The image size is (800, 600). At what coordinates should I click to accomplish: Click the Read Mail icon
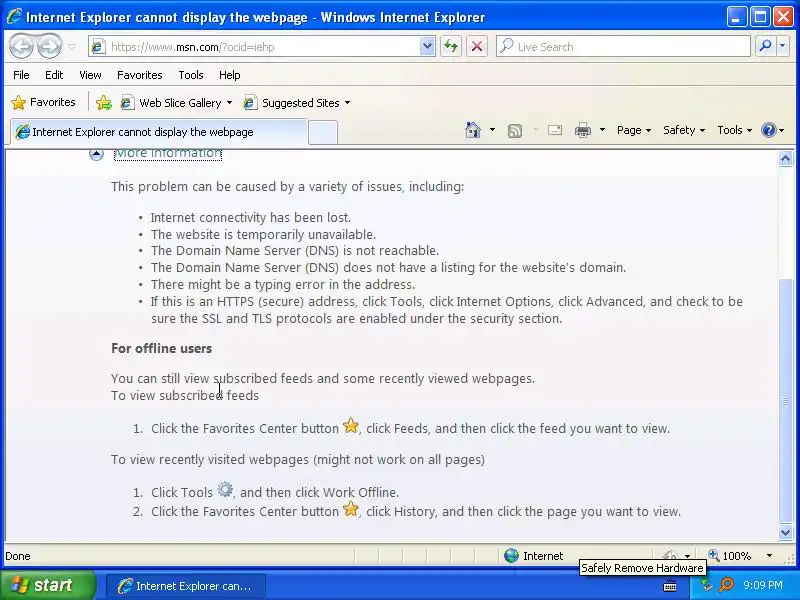coord(555,131)
